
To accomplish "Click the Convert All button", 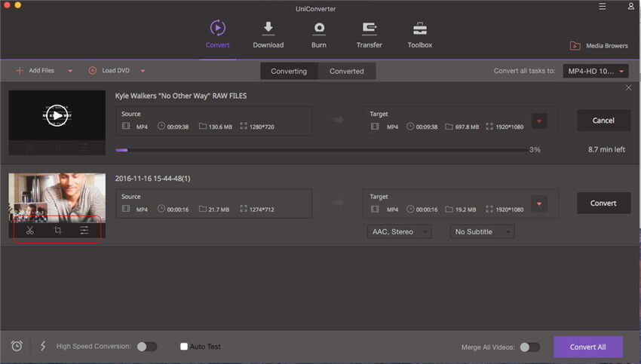I will tap(587, 347).
